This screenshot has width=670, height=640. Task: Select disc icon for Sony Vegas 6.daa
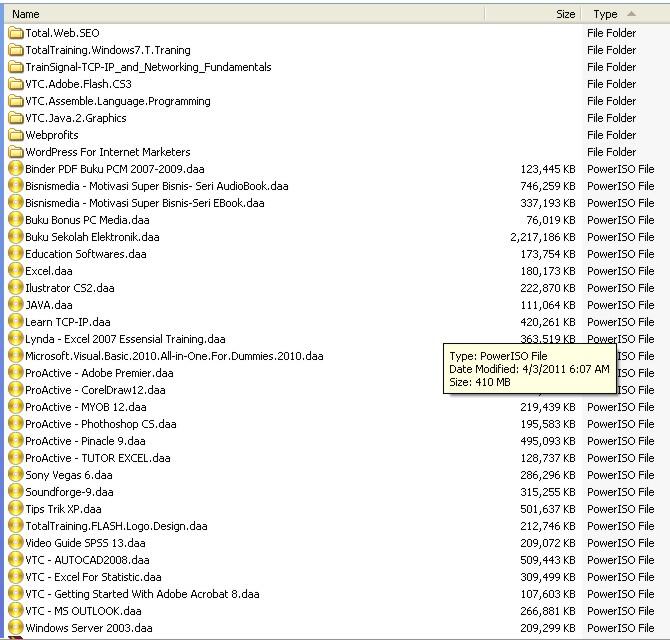(16, 475)
